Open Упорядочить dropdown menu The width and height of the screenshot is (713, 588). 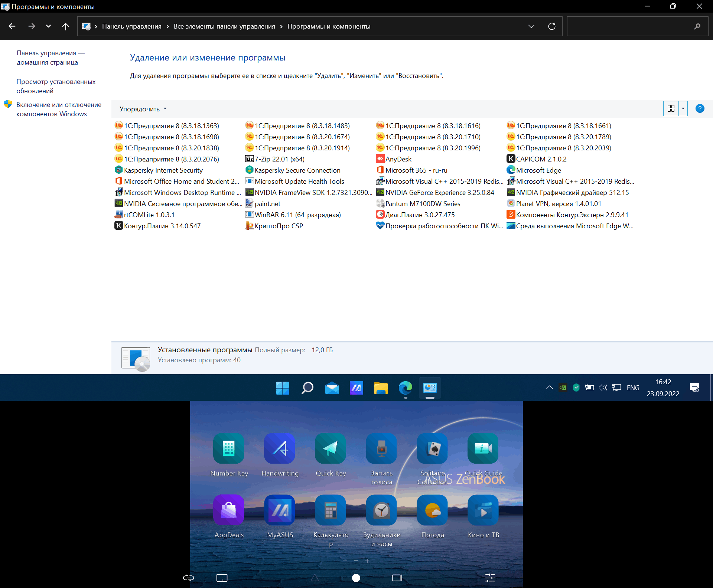[143, 109]
